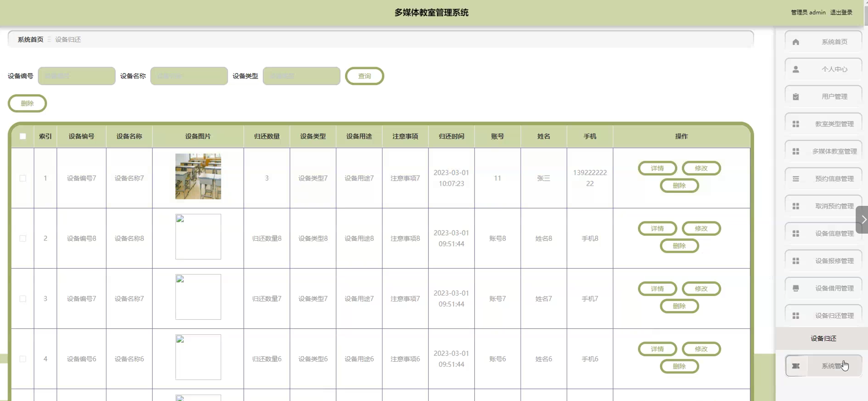Open 系统管理 menu
Screen dimensions: 868x401
point(824,366)
